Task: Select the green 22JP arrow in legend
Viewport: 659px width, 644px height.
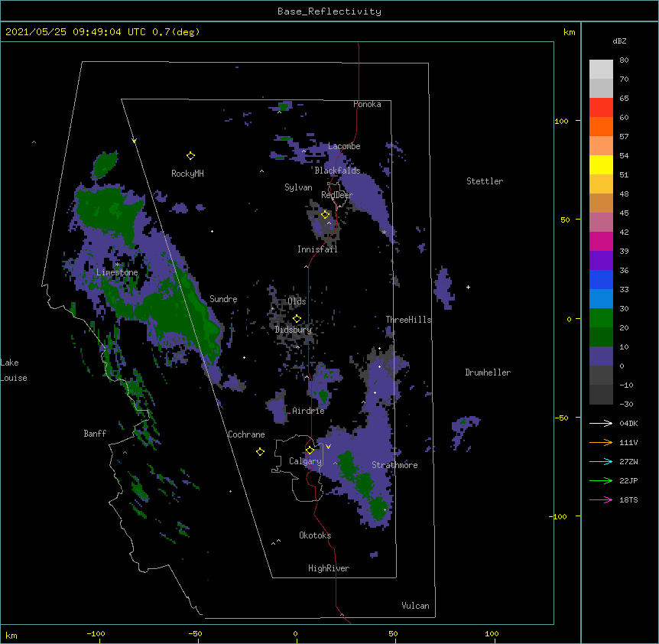Action: [x=601, y=480]
